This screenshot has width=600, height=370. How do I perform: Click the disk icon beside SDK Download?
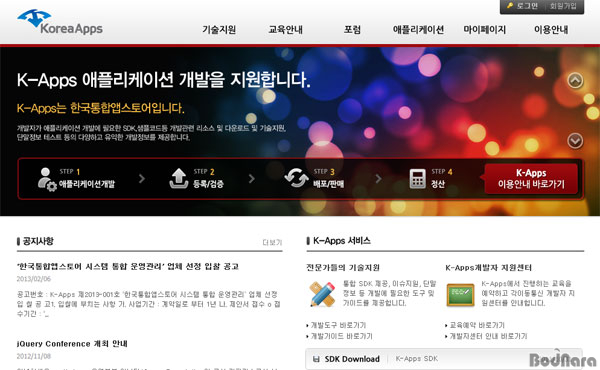316,359
